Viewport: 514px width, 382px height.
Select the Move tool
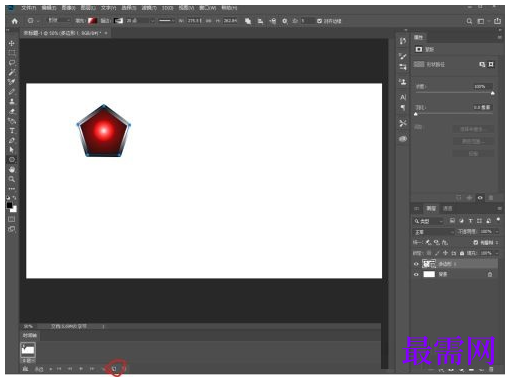[12, 43]
